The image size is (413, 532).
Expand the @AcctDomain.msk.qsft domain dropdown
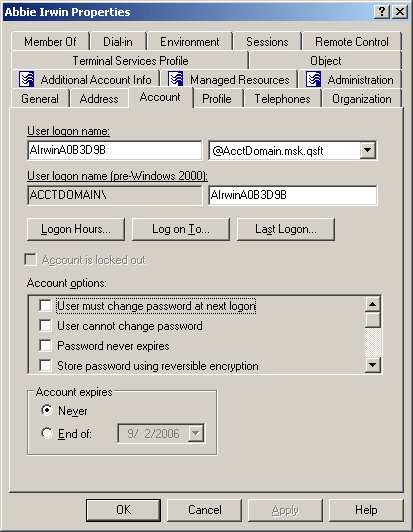coord(368,150)
